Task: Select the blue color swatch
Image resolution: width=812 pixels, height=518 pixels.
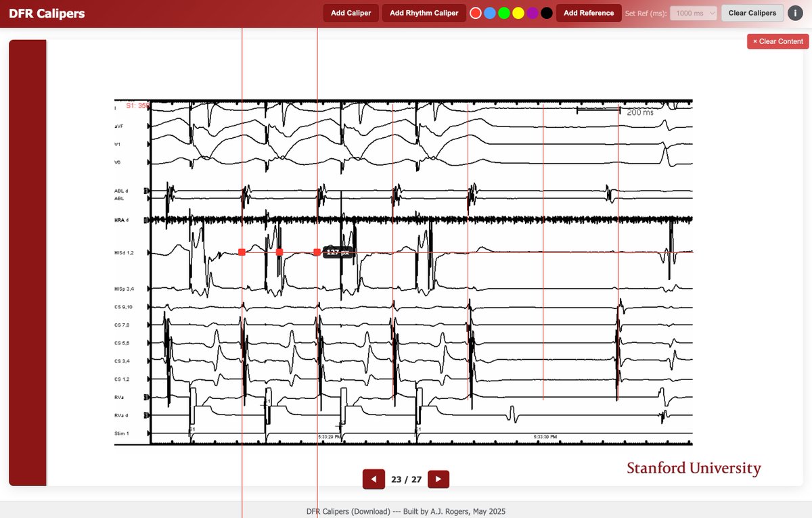Action: click(490, 13)
